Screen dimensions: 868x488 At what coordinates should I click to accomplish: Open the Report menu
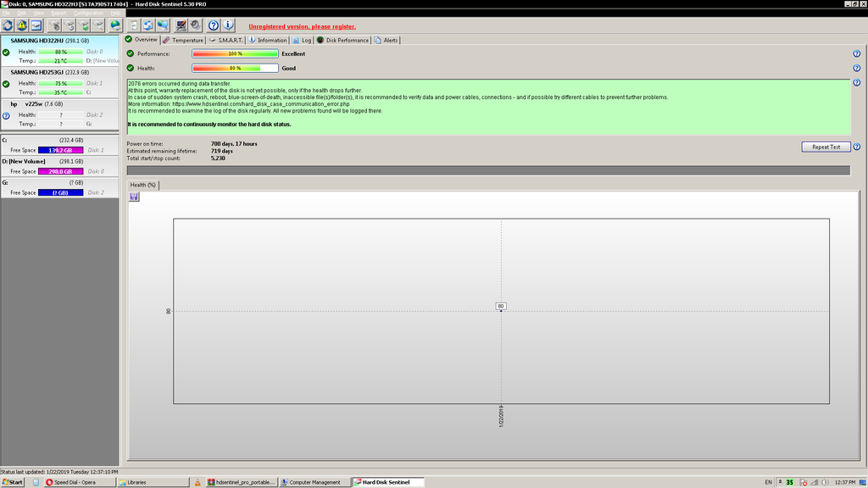pos(58,13)
